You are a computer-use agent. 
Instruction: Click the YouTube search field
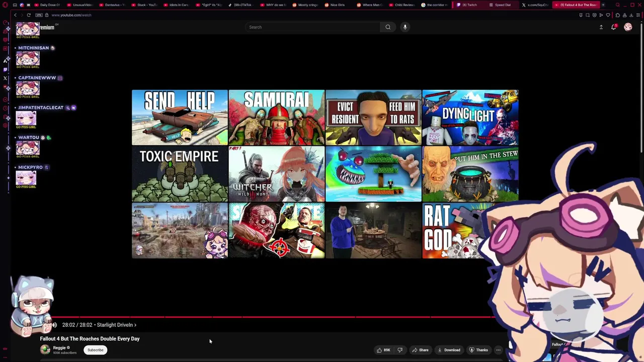[313, 27]
